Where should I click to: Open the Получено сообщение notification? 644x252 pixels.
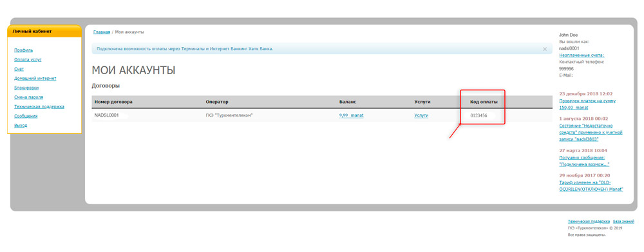tap(584, 160)
